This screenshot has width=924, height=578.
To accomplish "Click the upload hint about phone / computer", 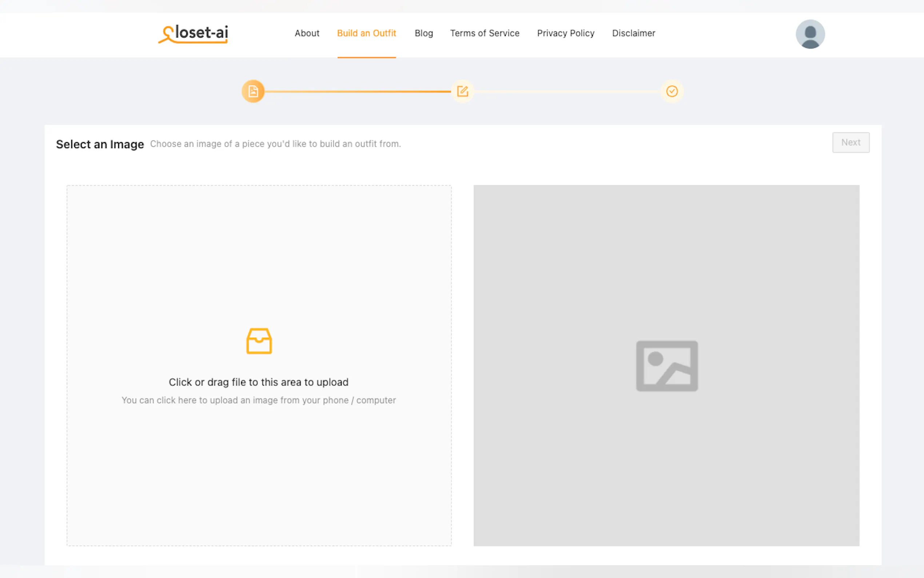I will coord(259,400).
